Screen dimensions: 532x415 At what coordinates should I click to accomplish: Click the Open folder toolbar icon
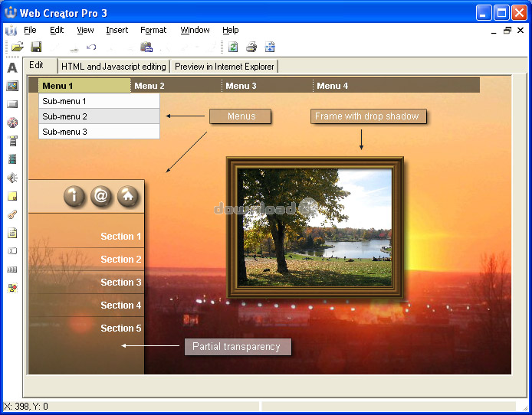(18, 47)
